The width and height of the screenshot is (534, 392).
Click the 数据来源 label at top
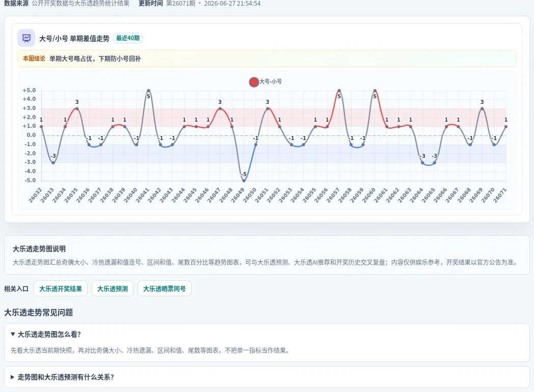[16, 4]
